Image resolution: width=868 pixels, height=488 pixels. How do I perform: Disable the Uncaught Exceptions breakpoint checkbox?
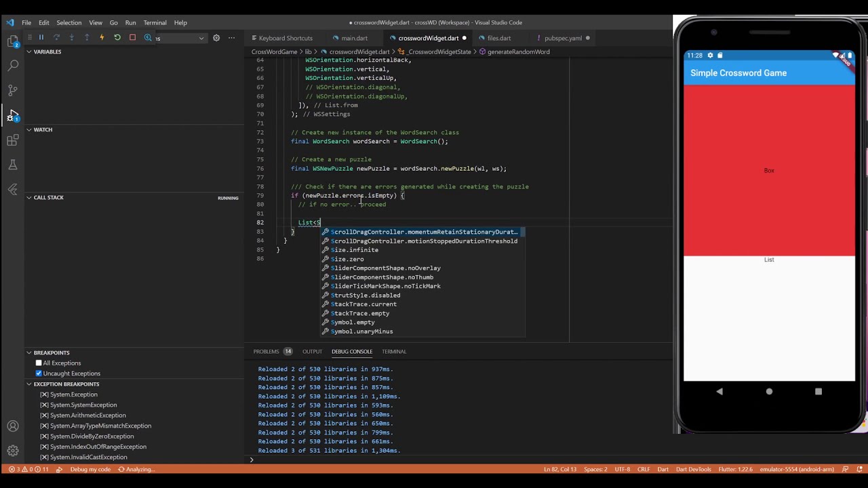[x=39, y=373]
